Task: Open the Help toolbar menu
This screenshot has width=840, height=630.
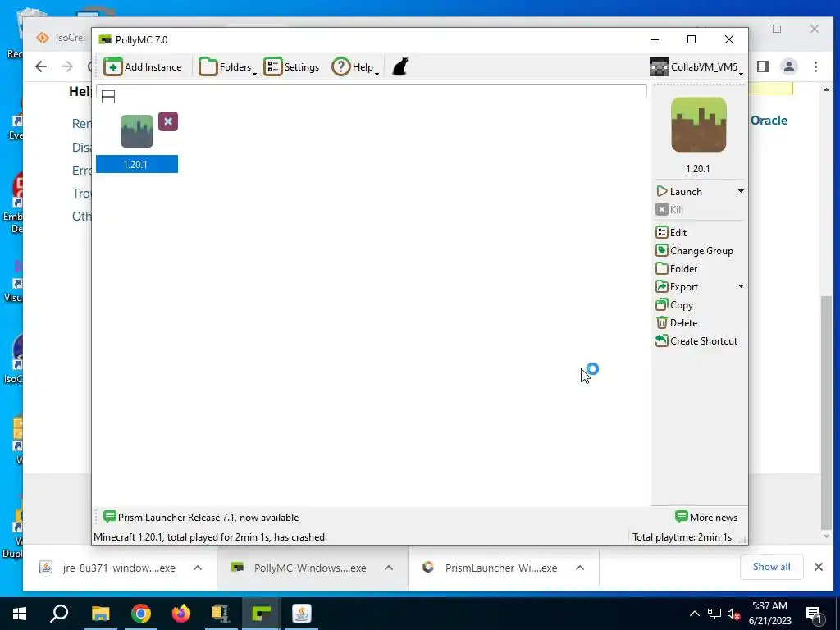Action: tap(355, 67)
